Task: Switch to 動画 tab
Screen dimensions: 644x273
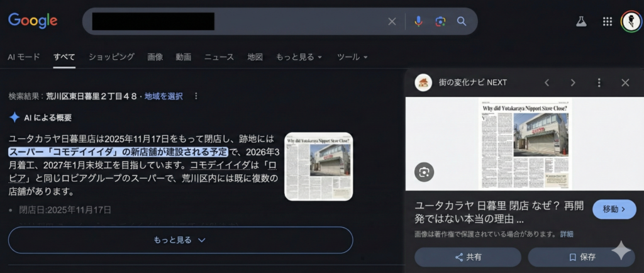Action: tap(184, 57)
